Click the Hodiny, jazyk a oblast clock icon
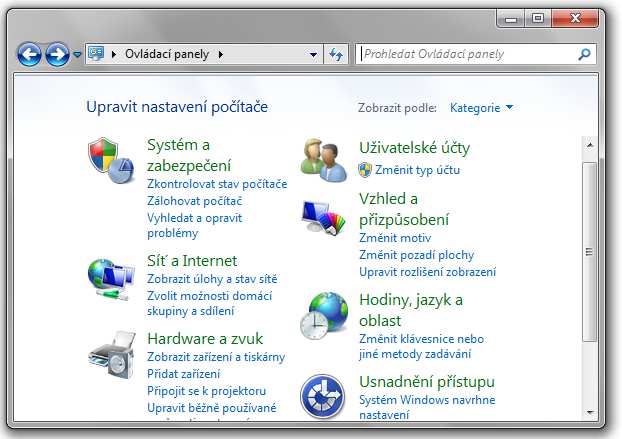 (x=324, y=316)
